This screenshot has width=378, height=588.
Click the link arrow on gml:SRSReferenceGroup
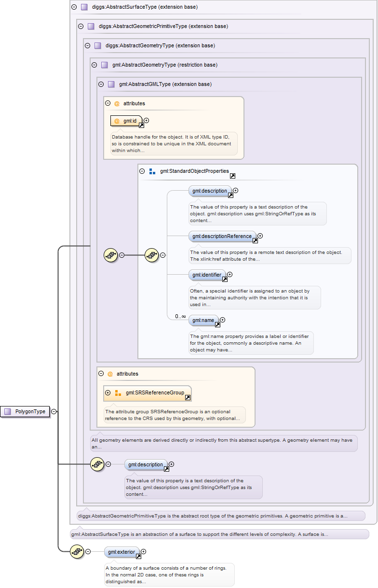(188, 398)
